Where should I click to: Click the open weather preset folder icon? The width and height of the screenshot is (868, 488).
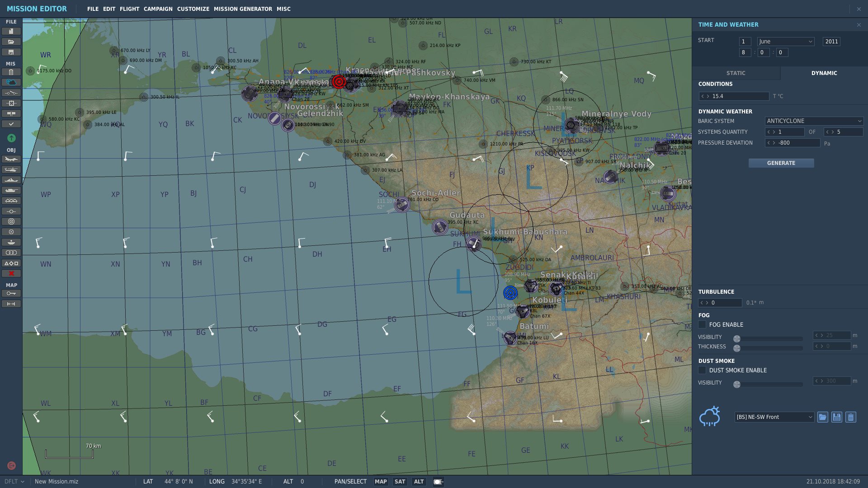822,417
